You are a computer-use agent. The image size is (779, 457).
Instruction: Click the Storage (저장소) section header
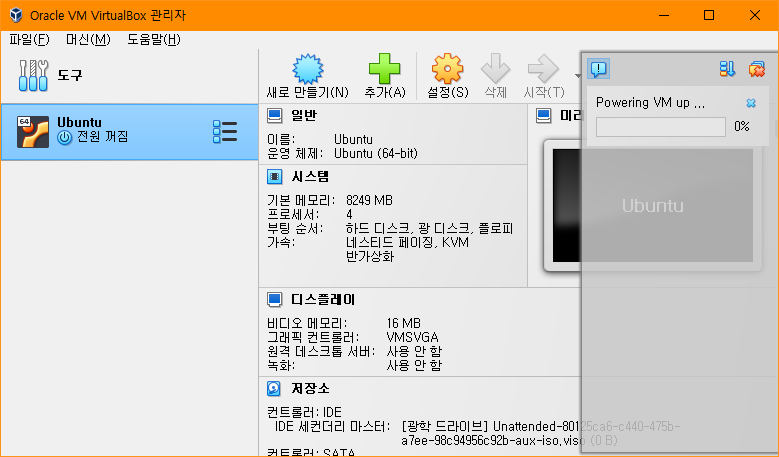311,388
